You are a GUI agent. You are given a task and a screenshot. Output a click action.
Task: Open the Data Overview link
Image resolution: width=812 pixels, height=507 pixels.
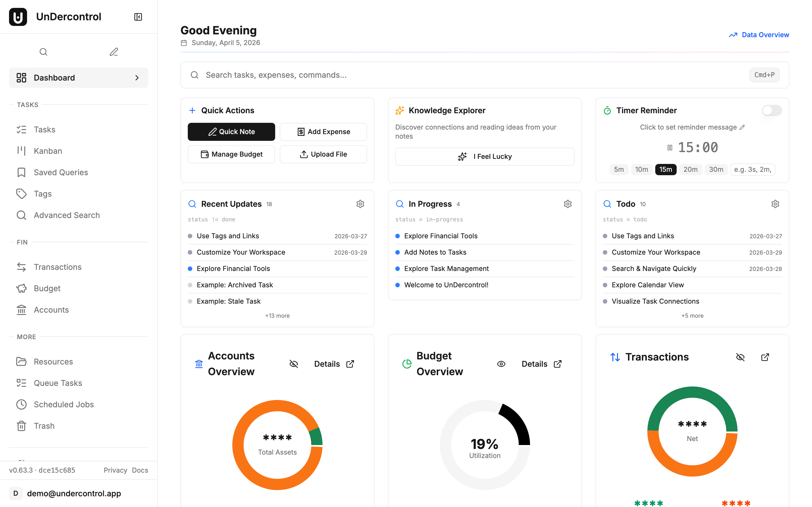765,35
